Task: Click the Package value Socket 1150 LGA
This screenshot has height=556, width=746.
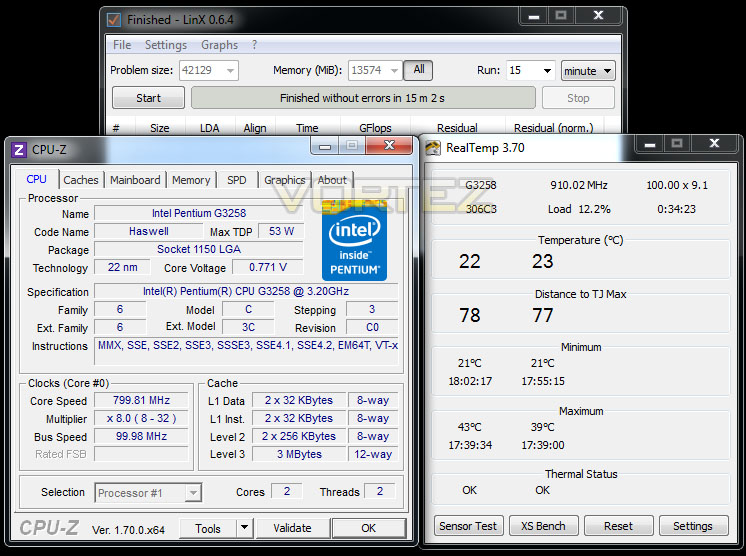Action: coord(199,249)
